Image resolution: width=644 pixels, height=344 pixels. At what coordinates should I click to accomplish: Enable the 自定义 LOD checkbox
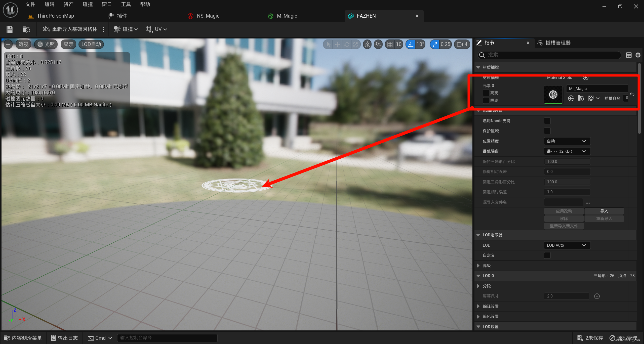pos(547,255)
